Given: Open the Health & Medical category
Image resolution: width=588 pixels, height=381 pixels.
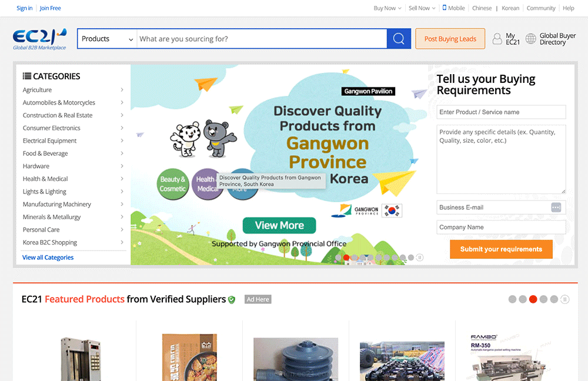Looking at the screenshot, I should [45, 179].
